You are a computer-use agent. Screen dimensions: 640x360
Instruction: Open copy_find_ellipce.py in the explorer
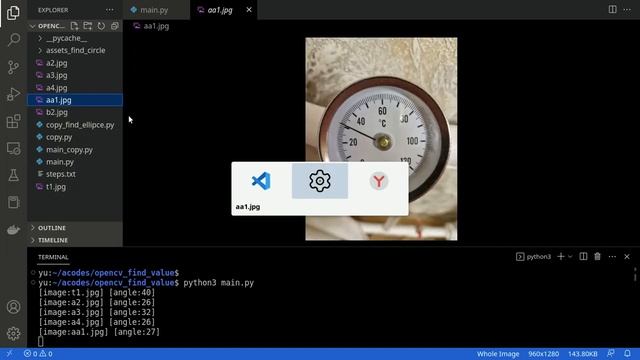click(75, 125)
